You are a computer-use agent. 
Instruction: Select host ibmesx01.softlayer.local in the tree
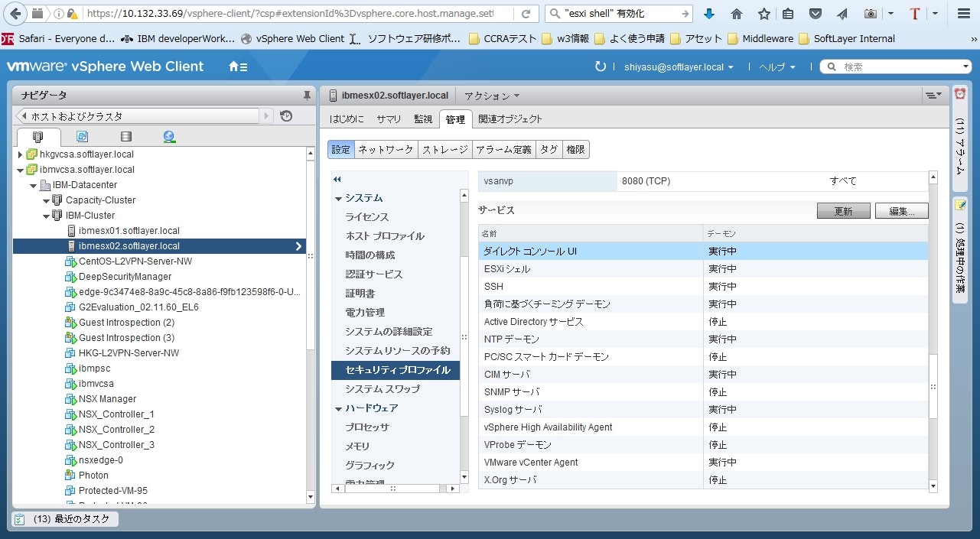[129, 231]
